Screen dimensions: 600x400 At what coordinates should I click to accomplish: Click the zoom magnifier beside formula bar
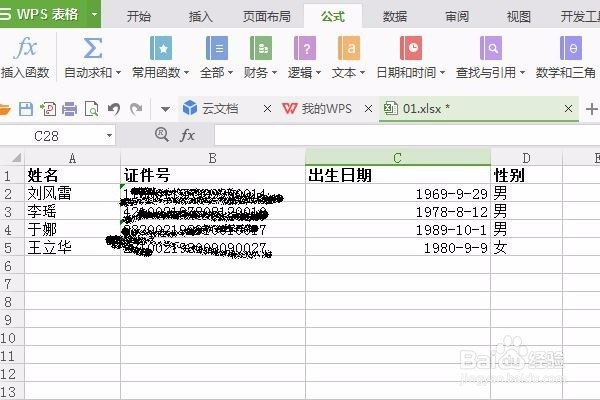click(162, 135)
